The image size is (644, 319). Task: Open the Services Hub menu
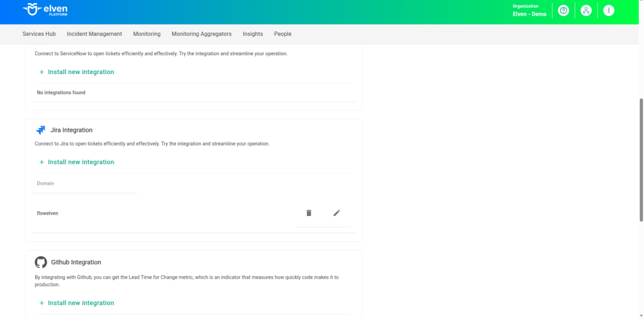pos(39,34)
